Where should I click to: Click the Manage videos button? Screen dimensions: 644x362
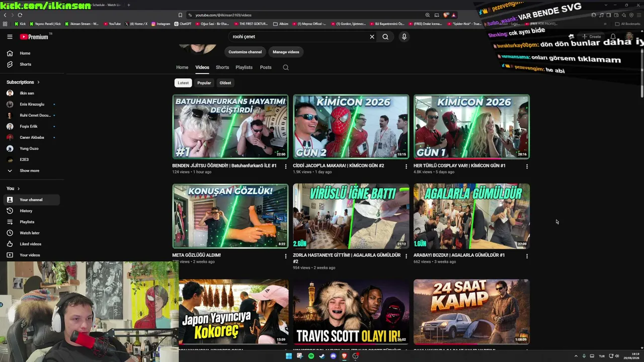point(286,52)
